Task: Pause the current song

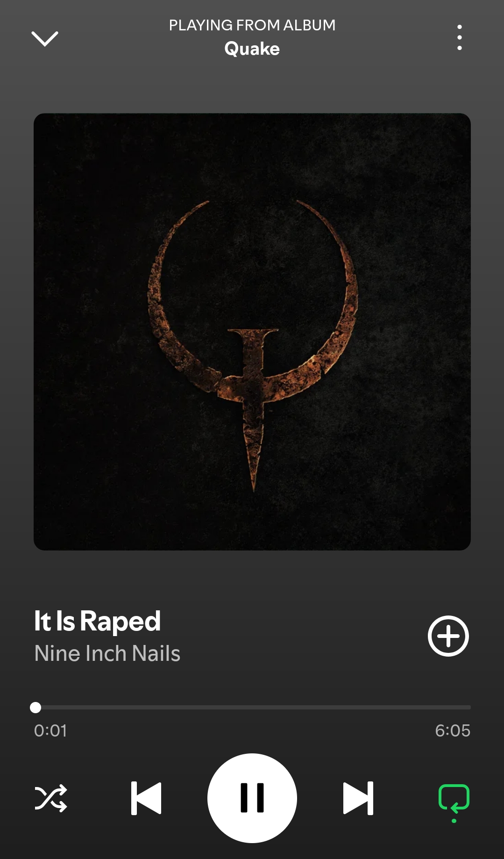Action: tap(252, 798)
